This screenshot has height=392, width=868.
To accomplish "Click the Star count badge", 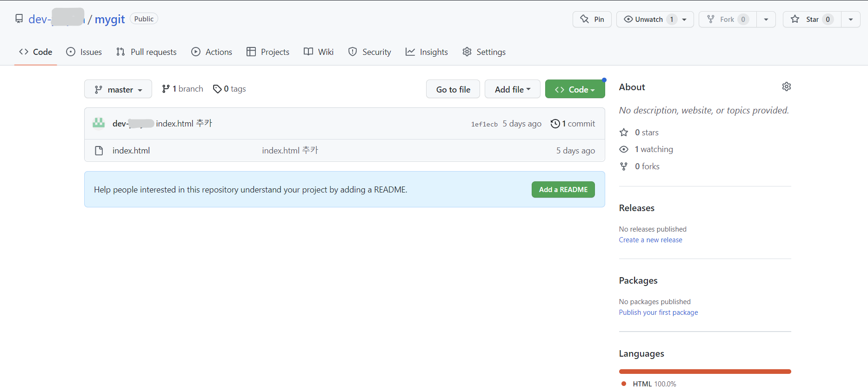I will click(828, 20).
